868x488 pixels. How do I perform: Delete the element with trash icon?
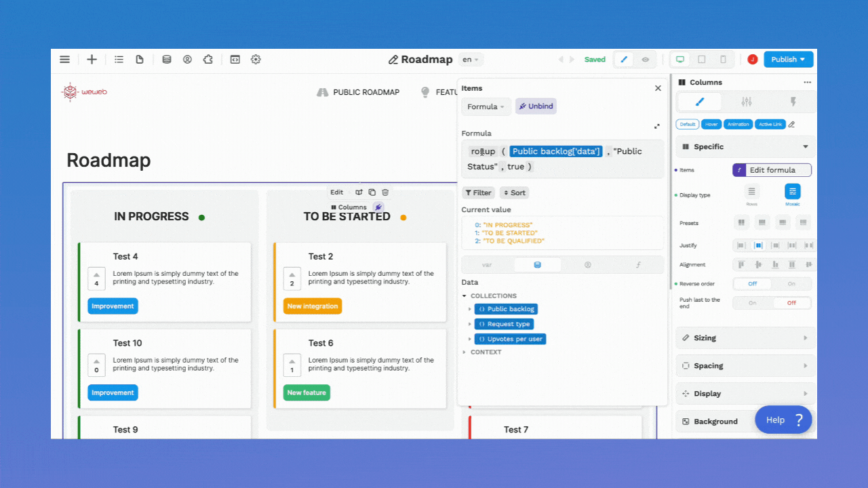[385, 192]
